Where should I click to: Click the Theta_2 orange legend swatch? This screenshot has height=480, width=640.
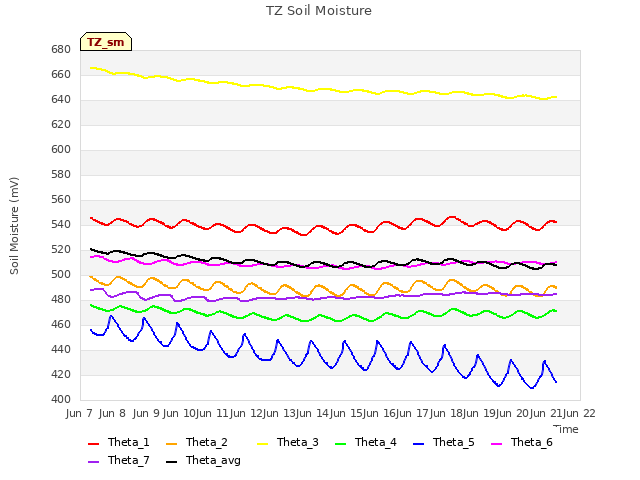[171, 443]
